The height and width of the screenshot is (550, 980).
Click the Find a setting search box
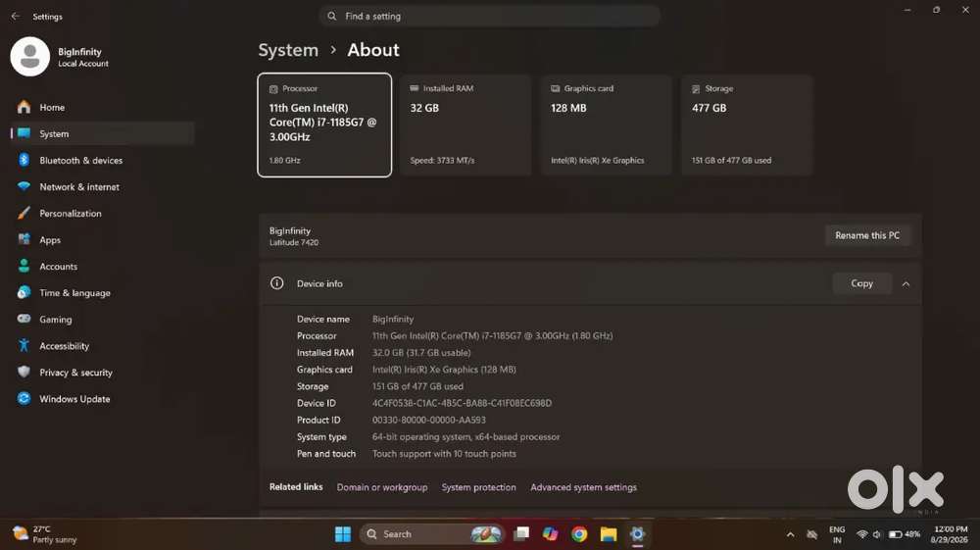489,17
